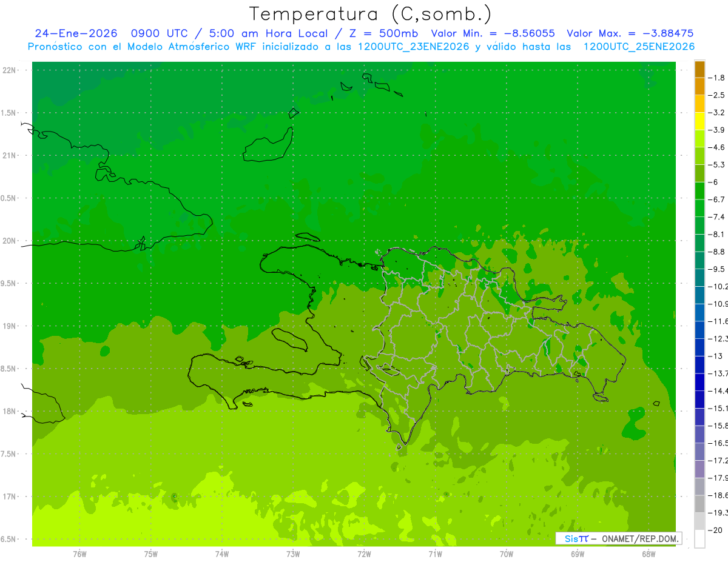Click valid-until time "1200UTC_25ENE2026"
The width and height of the screenshot is (728, 562).
point(639,47)
